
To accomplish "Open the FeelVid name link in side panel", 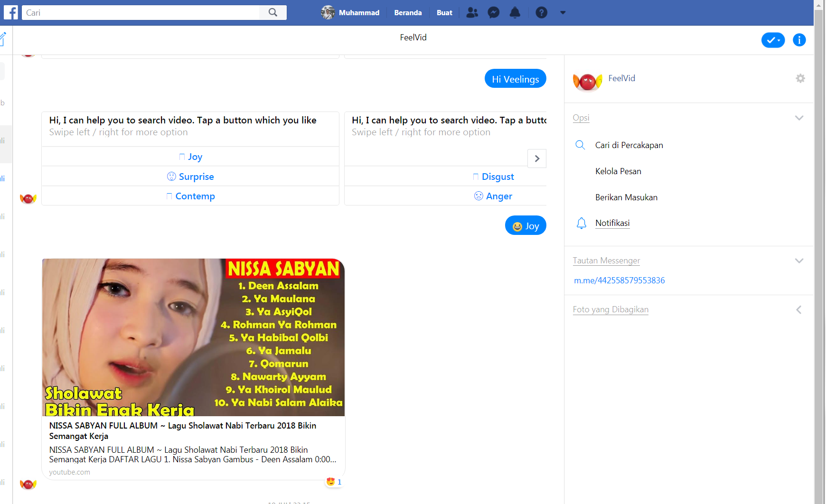I will pos(621,78).
